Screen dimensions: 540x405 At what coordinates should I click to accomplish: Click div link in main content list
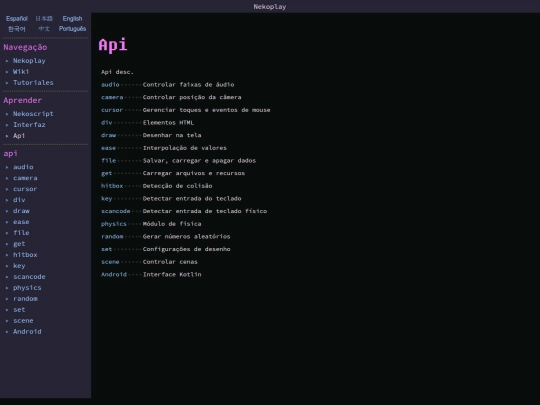[x=106, y=123]
